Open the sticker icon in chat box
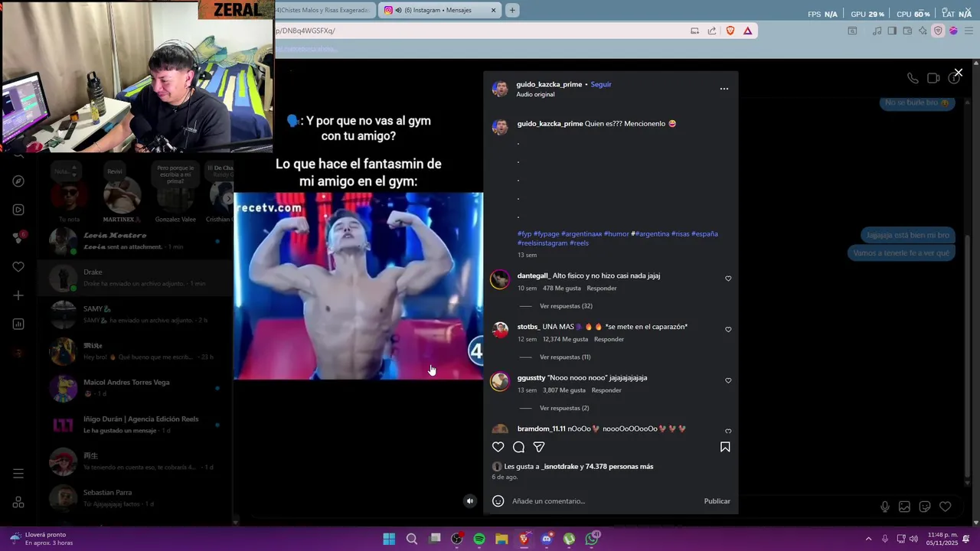The width and height of the screenshot is (980, 551). pyautogui.click(x=925, y=507)
